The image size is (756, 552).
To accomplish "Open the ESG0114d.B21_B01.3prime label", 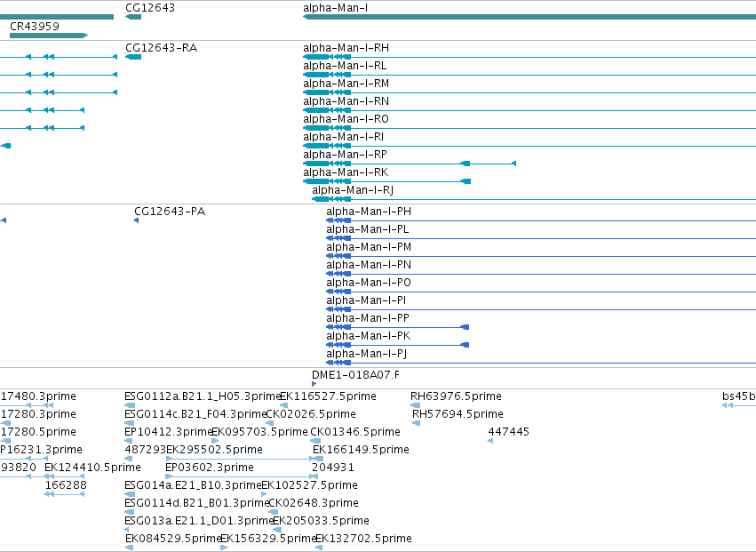I will [x=196, y=503].
